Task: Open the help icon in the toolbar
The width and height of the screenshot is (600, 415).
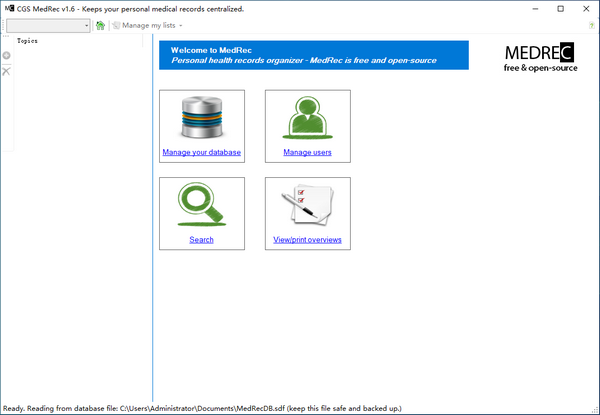Action: pyautogui.click(x=591, y=25)
